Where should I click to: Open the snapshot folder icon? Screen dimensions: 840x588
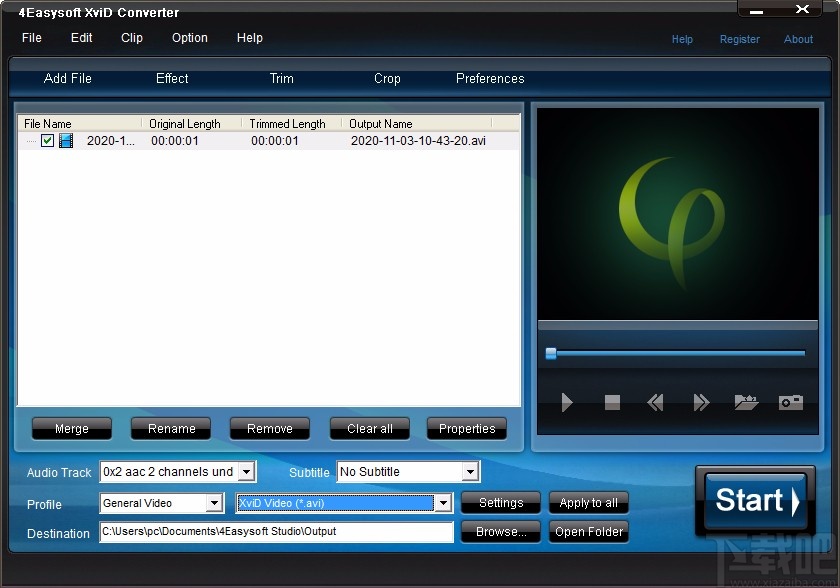pyautogui.click(x=745, y=402)
